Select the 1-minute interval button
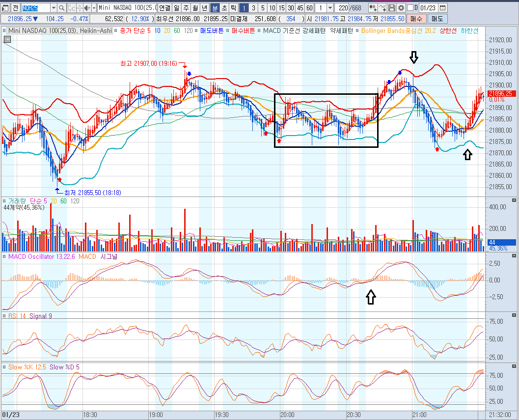This screenshot has width=519, height=420. (244, 8)
